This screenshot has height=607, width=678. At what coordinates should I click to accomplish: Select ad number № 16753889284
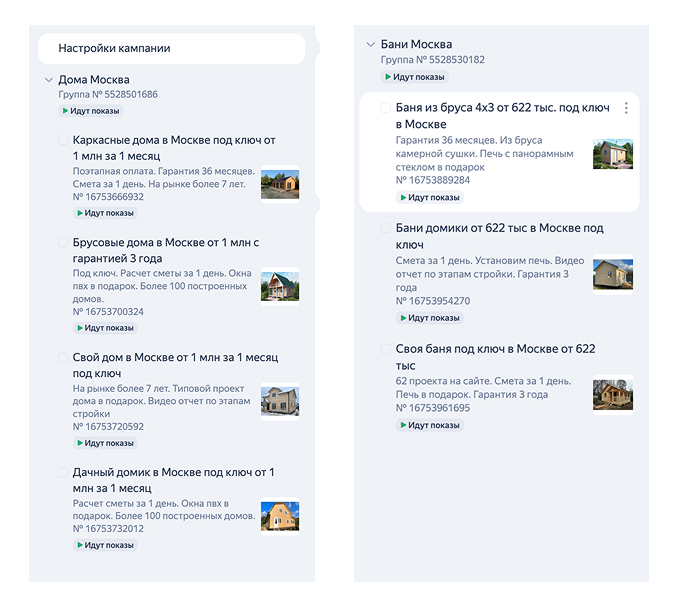tap(433, 180)
